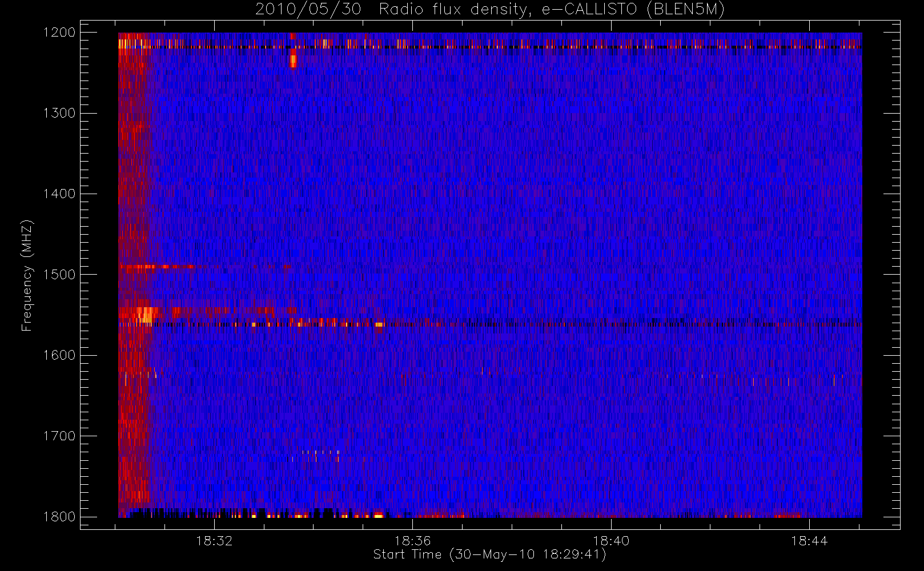The height and width of the screenshot is (571, 924).
Task: Click the yellow emission patch near 1550 MHz
Action: click(147, 315)
